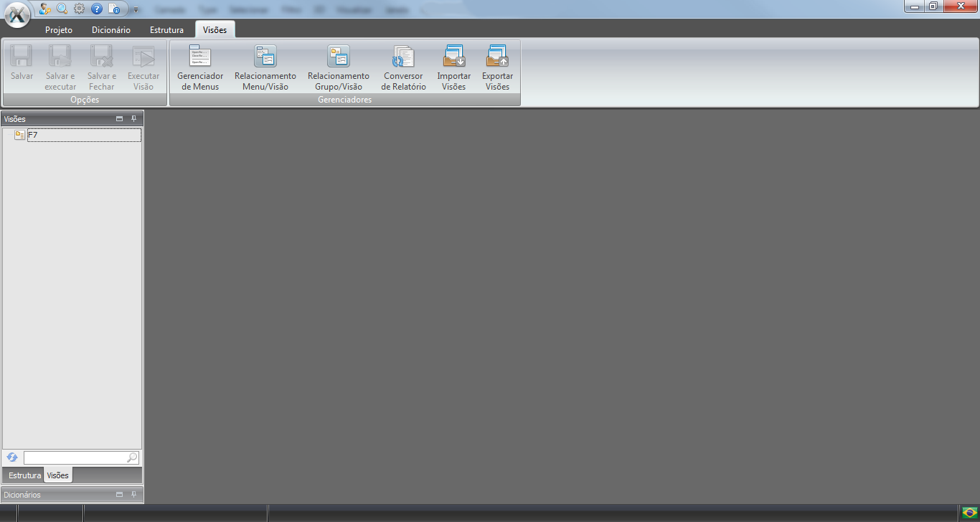Select the Visões tab at panel bottom
Image resolution: width=980 pixels, height=522 pixels.
(58, 475)
